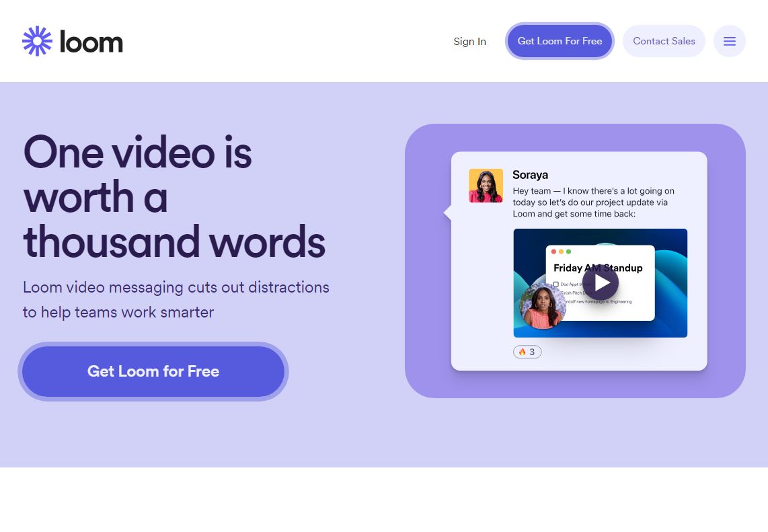
Task: Click the headline One video is worth a thousand words
Action: pyautogui.click(x=174, y=197)
